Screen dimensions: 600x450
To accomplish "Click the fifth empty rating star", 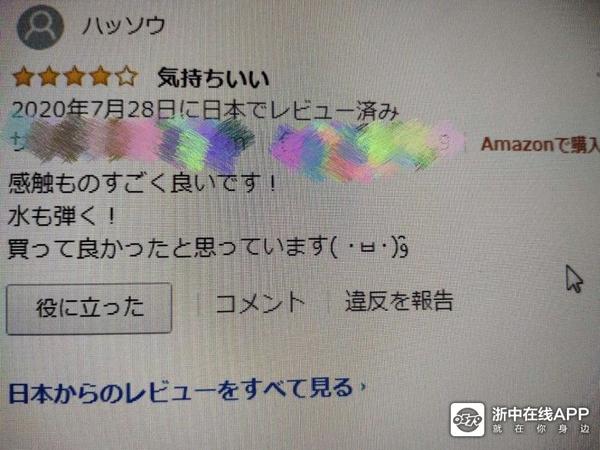I will tap(126, 76).
